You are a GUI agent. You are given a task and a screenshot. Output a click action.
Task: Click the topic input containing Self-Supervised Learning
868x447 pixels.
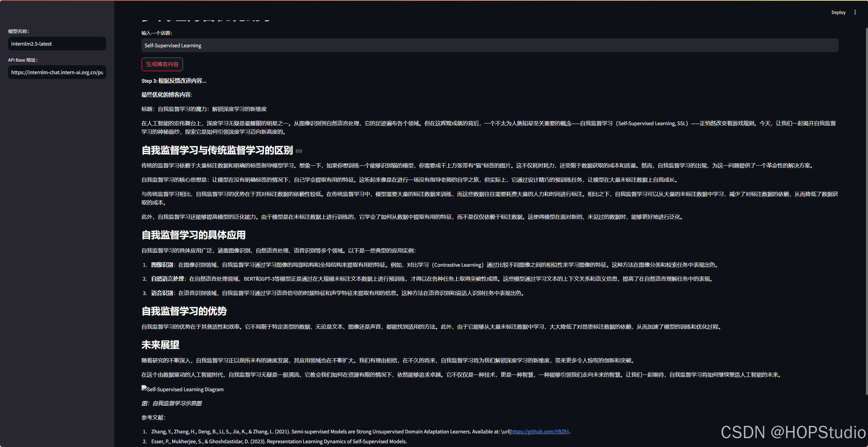coord(490,45)
